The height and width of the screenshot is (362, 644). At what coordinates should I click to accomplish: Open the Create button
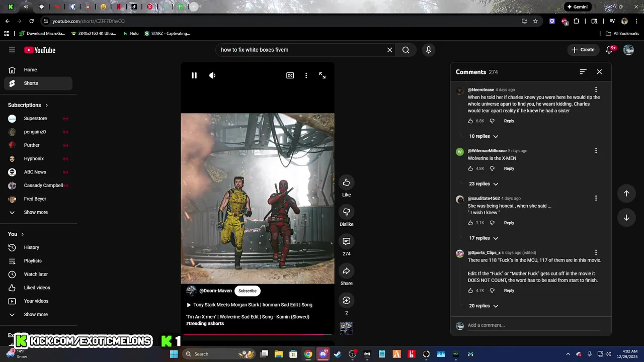pyautogui.click(x=583, y=50)
